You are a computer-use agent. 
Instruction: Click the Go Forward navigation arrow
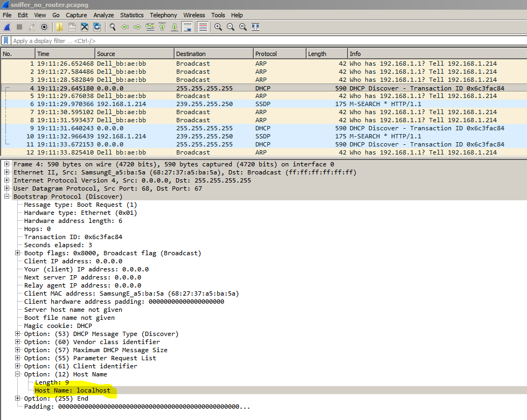coord(138,26)
